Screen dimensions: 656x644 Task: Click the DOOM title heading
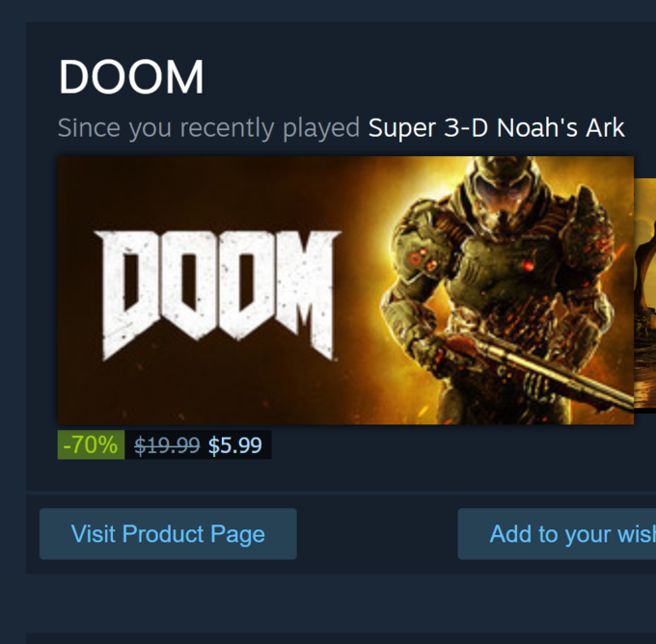131,77
